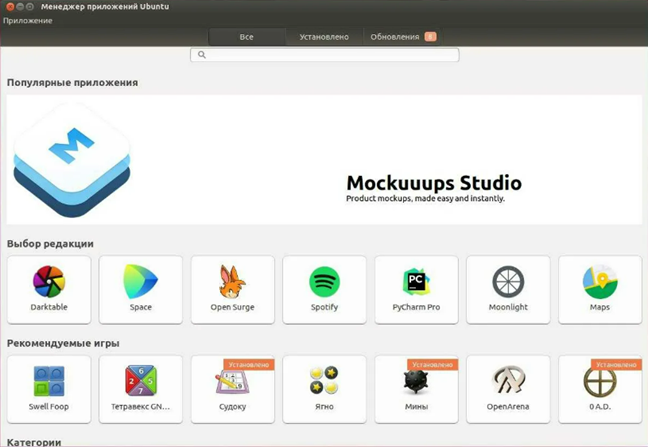
Task: Click the Установлено badge on Мины
Action: coord(432,365)
